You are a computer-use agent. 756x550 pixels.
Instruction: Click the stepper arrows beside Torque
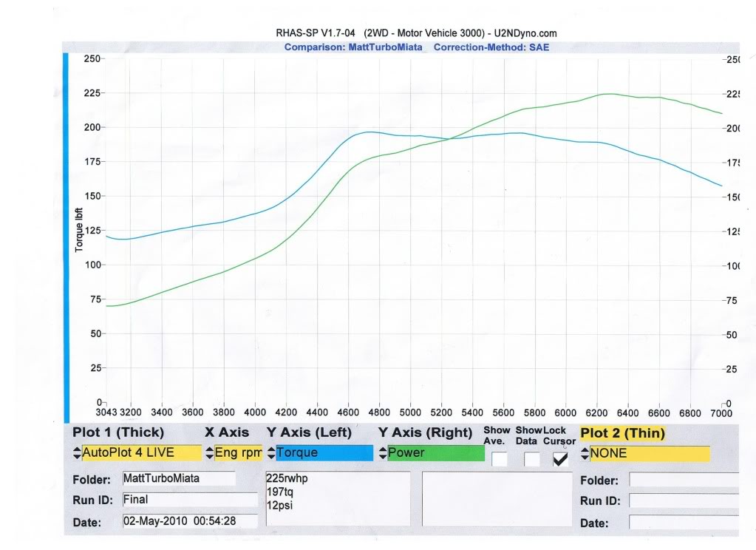click(x=271, y=452)
